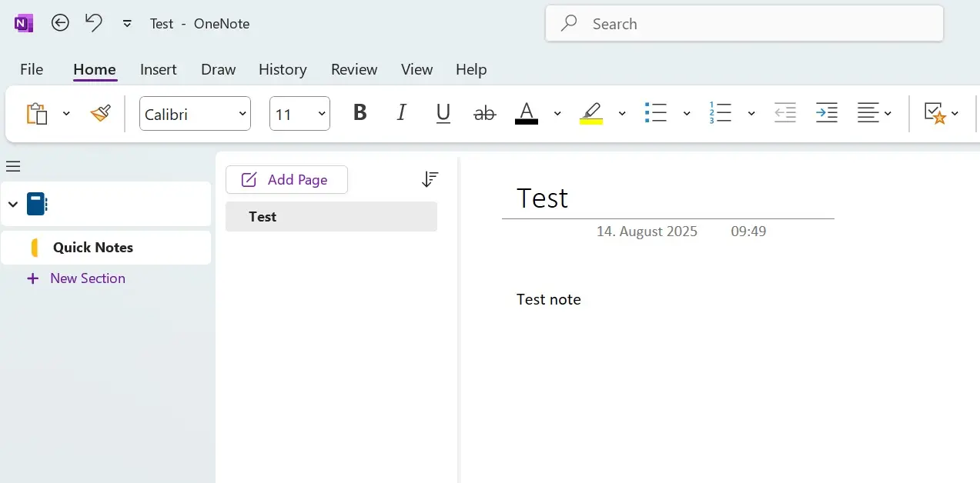980x483 pixels.
Task: Toggle bold formatting
Action: click(360, 113)
